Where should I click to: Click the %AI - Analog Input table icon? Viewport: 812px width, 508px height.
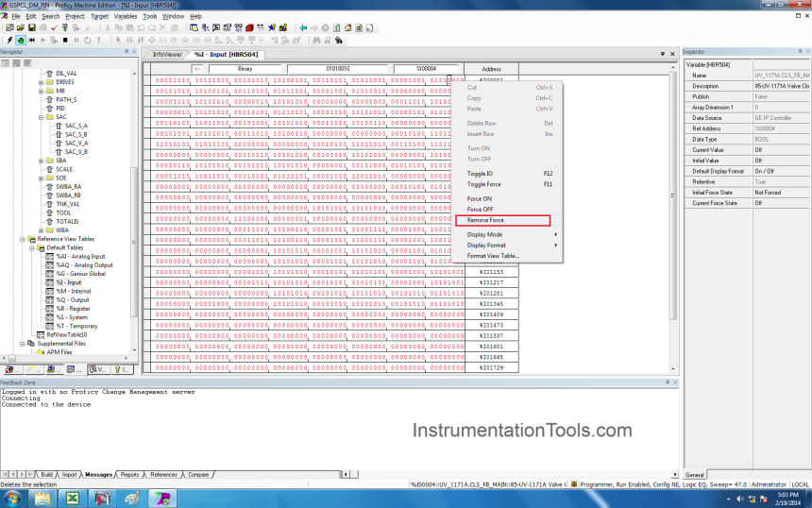(x=50, y=256)
